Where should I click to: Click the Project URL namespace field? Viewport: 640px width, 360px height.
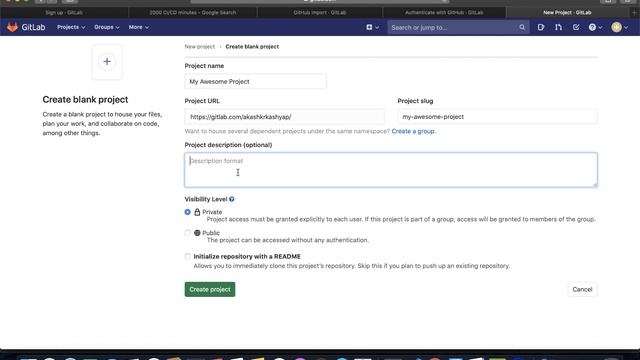click(284, 117)
